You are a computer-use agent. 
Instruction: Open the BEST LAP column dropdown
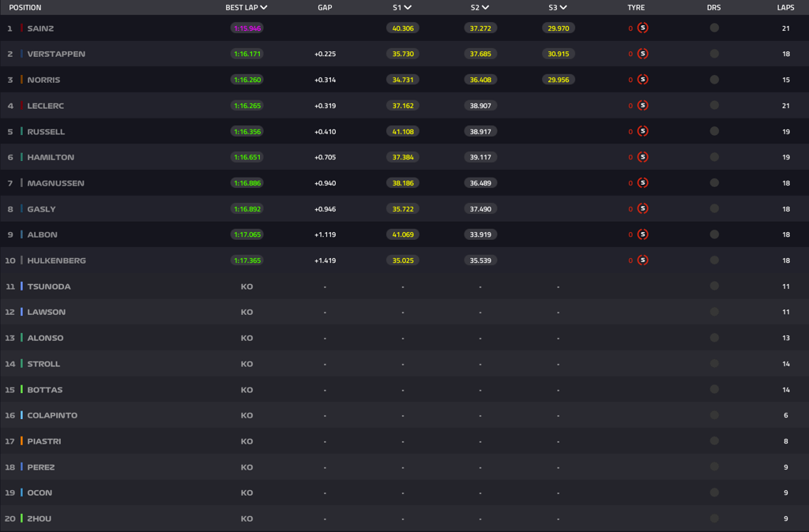click(246, 8)
